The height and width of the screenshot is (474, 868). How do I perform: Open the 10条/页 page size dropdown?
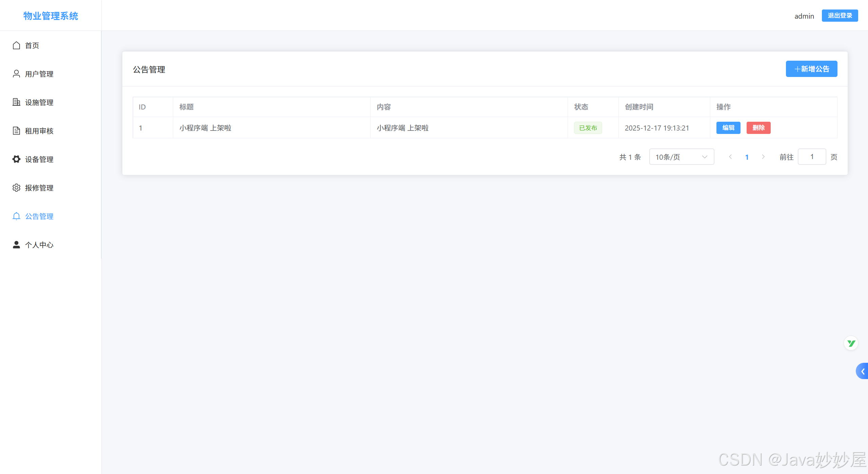682,157
